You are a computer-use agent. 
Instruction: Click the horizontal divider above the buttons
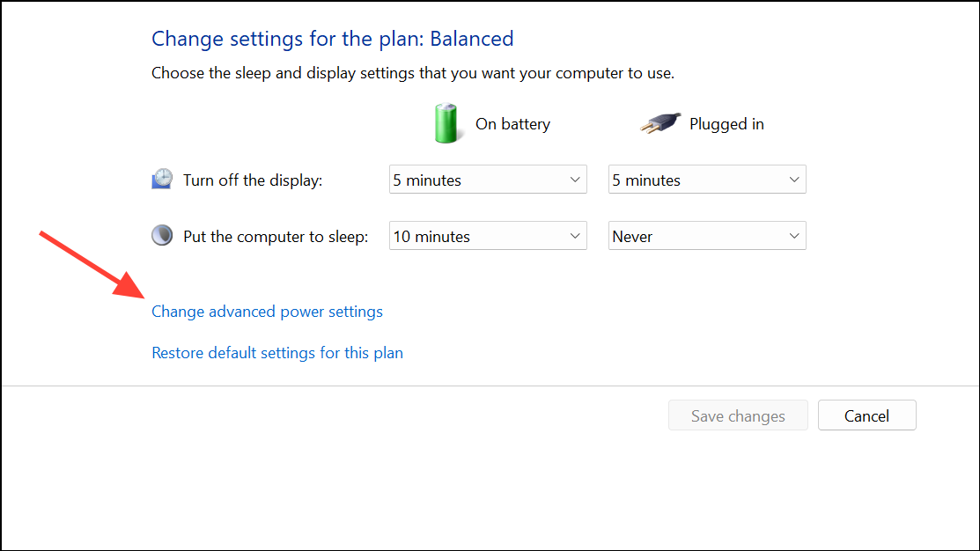(490, 386)
